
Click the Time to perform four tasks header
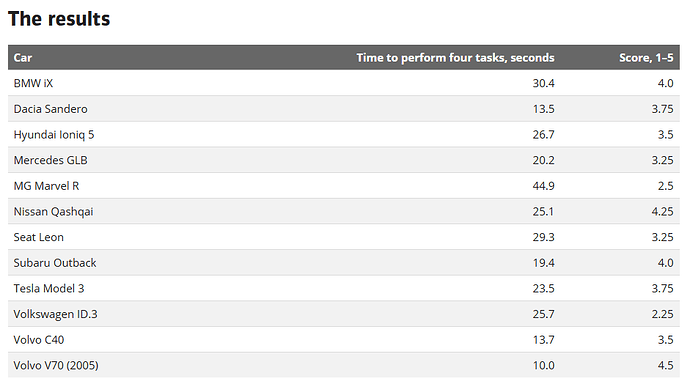pos(455,58)
